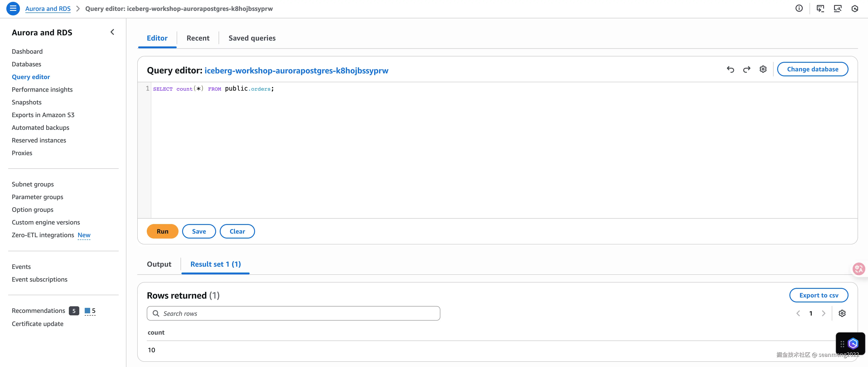Switch to the Saved queries tab
868x367 pixels.
coord(252,38)
